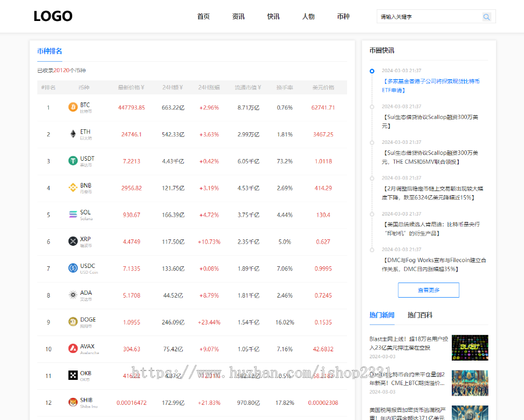Image resolution: width=524 pixels, height=420 pixels.
Task: Open the DMC与Fog Works news flash
Action: [x=434, y=264]
